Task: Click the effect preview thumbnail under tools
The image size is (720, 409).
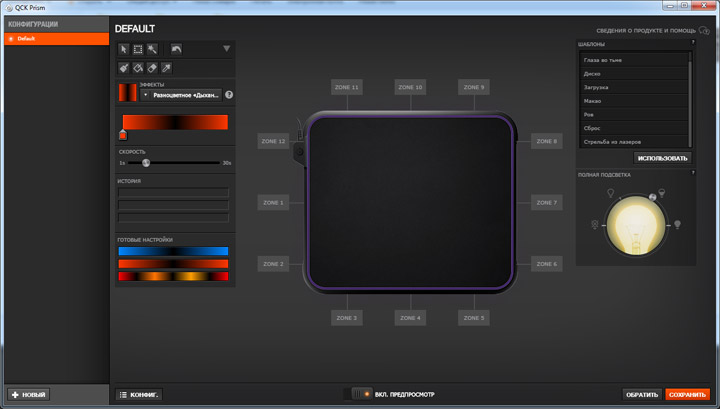Action: pos(128,92)
